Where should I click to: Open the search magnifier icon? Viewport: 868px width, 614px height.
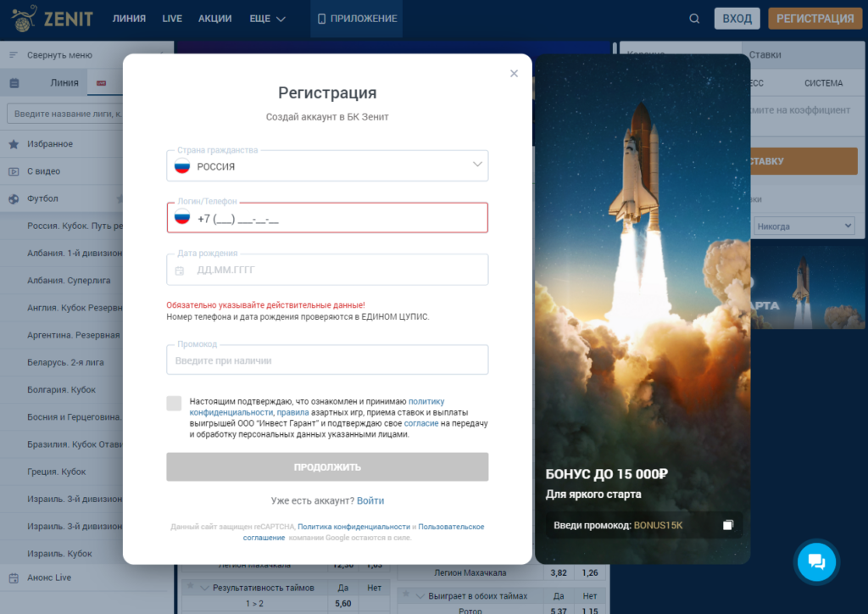click(694, 19)
